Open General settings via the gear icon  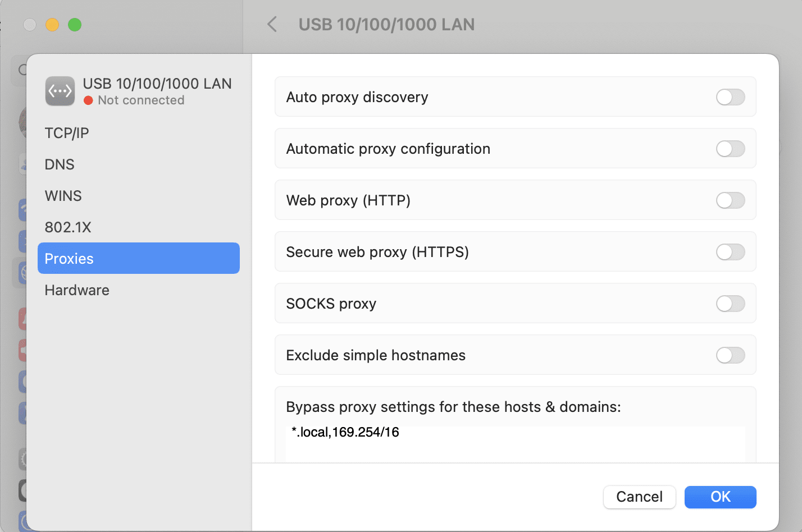pyautogui.click(x=24, y=458)
